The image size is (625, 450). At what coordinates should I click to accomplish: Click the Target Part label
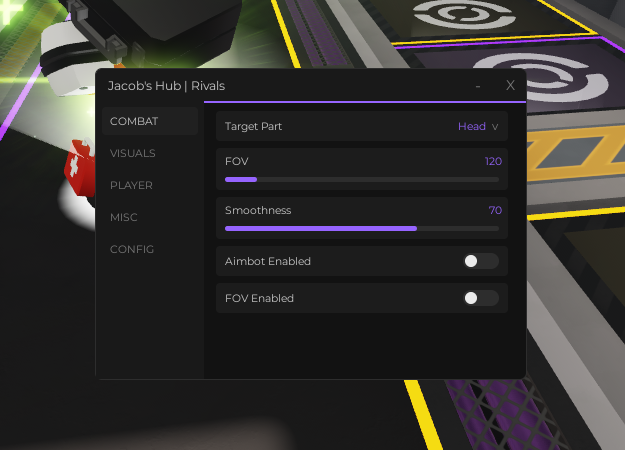pyautogui.click(x=253, y=126)
